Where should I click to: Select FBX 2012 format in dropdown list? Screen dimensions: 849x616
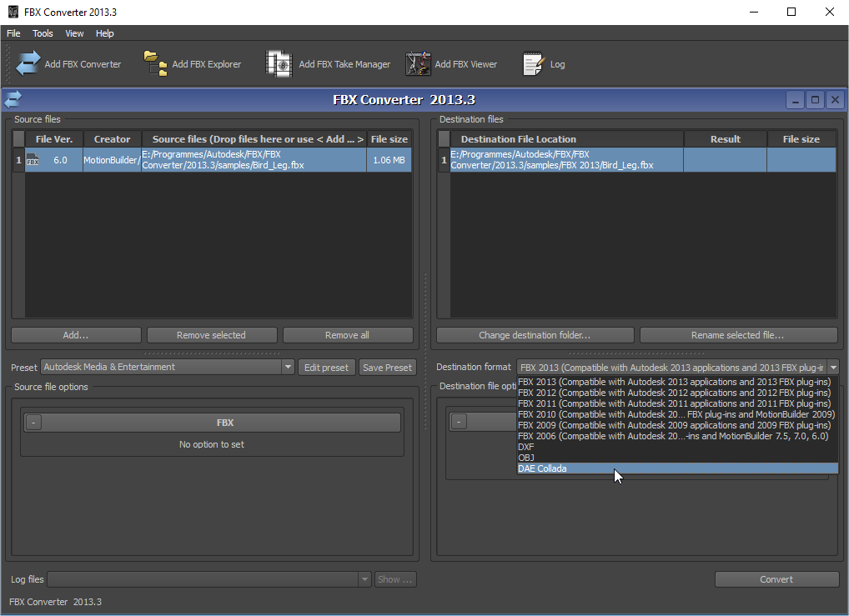point(677,393)
